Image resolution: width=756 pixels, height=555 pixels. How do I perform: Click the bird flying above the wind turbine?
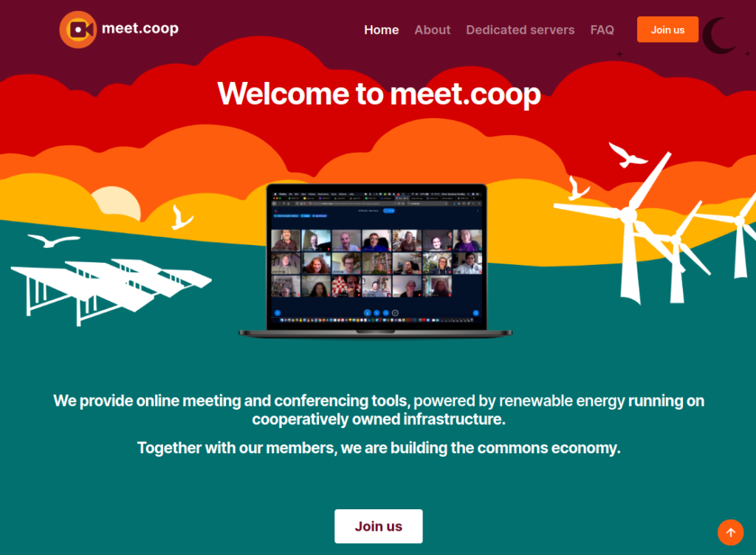click(x=627, y=155)
